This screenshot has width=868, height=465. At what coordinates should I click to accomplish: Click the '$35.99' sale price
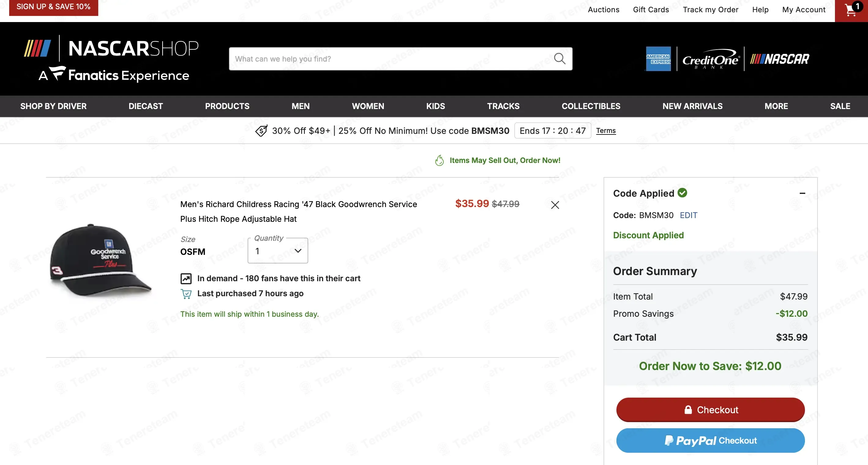(x=472, y=203)
